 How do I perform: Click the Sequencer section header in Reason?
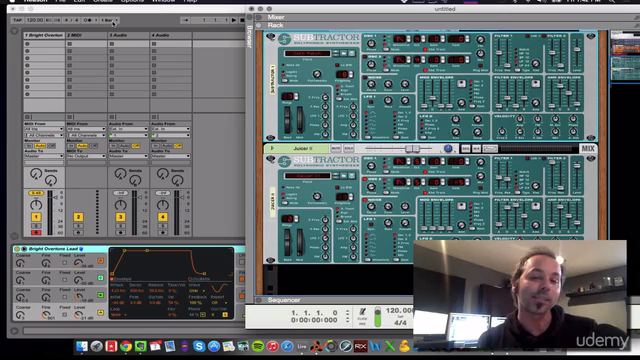click(x=284, y=300)
